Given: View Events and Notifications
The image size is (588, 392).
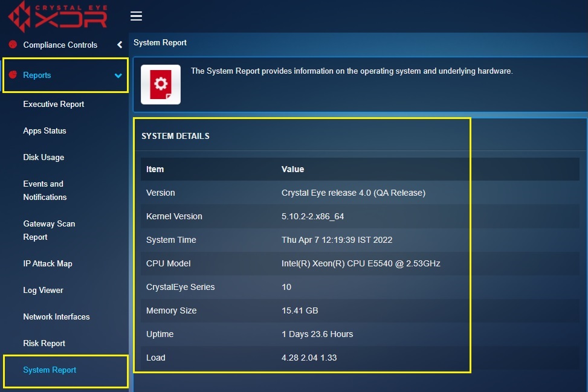Looking at the screenshot, I should [x=45, y=190].
